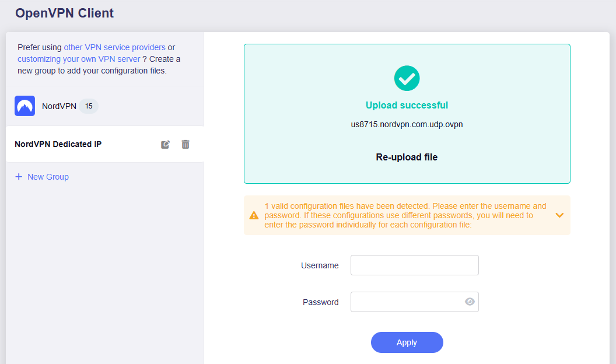This screenshot has width=616, height=364.
Task: Click the 15 count badge beside NordVPN
Action: pos(89,106)
